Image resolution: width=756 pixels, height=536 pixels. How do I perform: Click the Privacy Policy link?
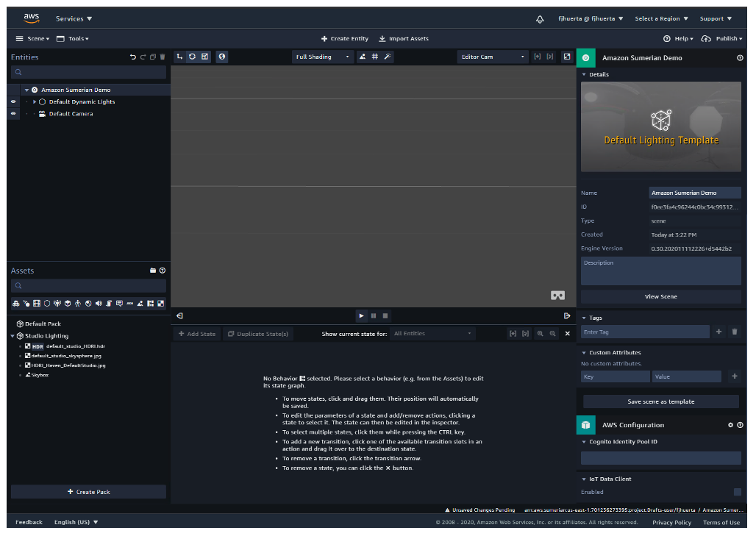[671, 523]
